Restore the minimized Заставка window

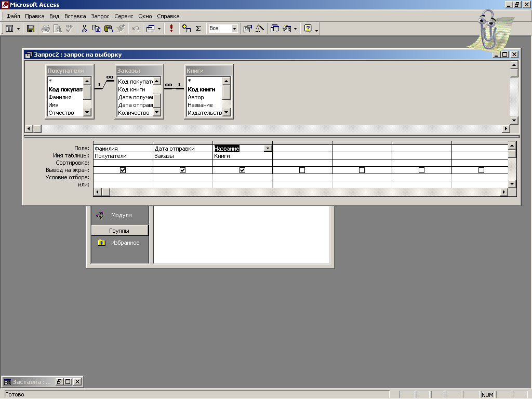pyautogui.click(x=59, y=382)
